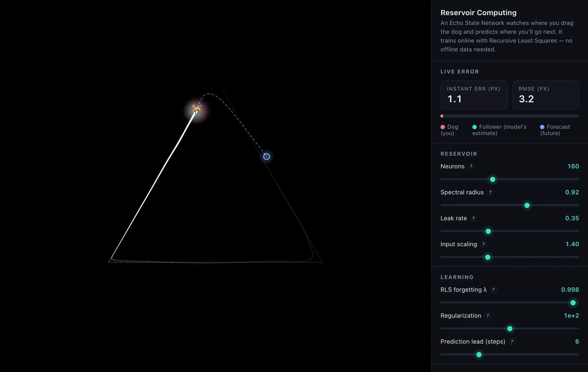Click the Prediction lead value 6
Image resolution: width=588 pixels, height=372 pixels.
tap(577, 342)
